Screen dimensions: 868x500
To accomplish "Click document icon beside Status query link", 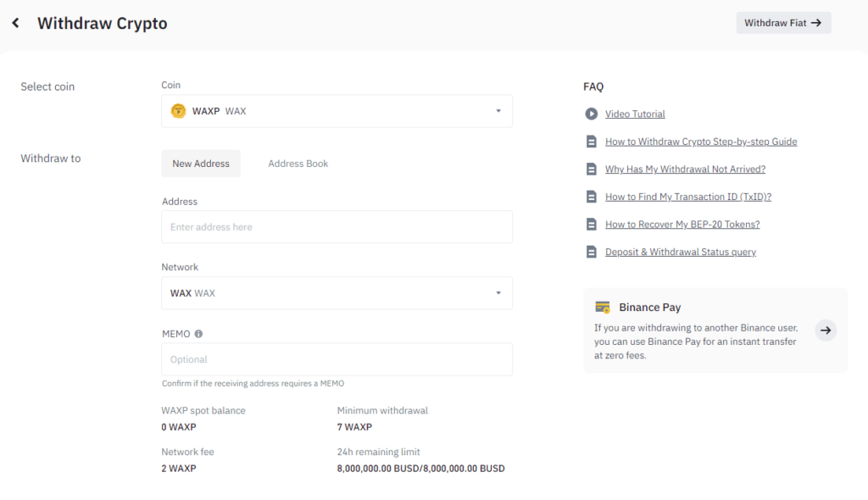I will pos(591,252).
